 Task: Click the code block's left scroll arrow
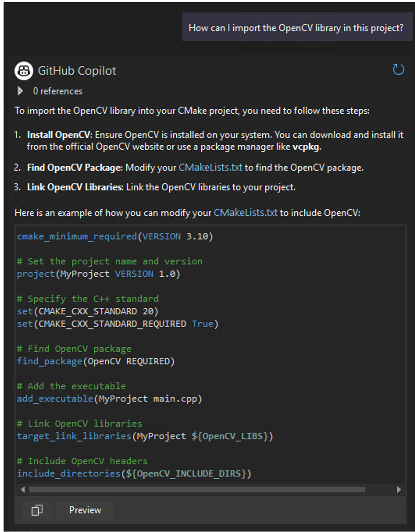(22, 489)
